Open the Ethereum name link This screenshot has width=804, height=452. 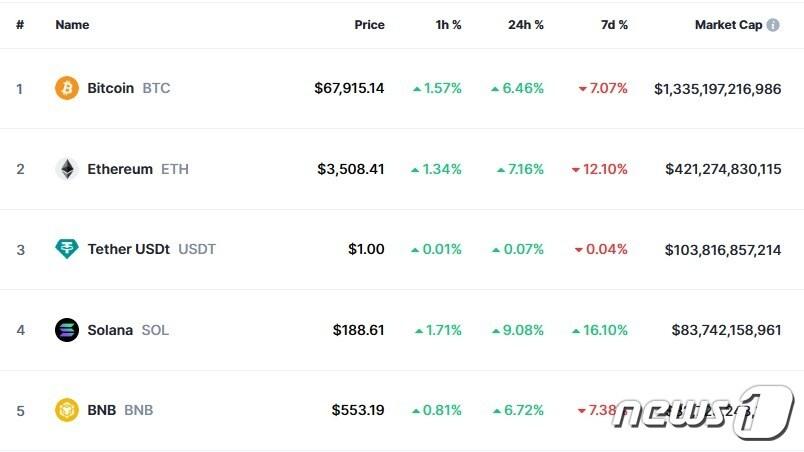point(120,169)
